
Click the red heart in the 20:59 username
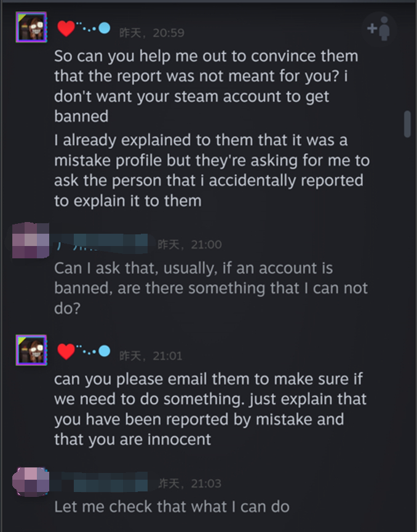tap(66, 28)
